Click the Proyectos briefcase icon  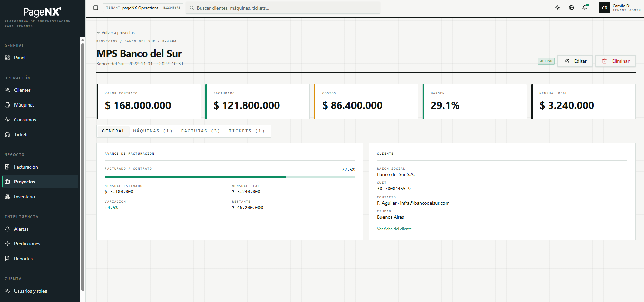coord(7,182)
